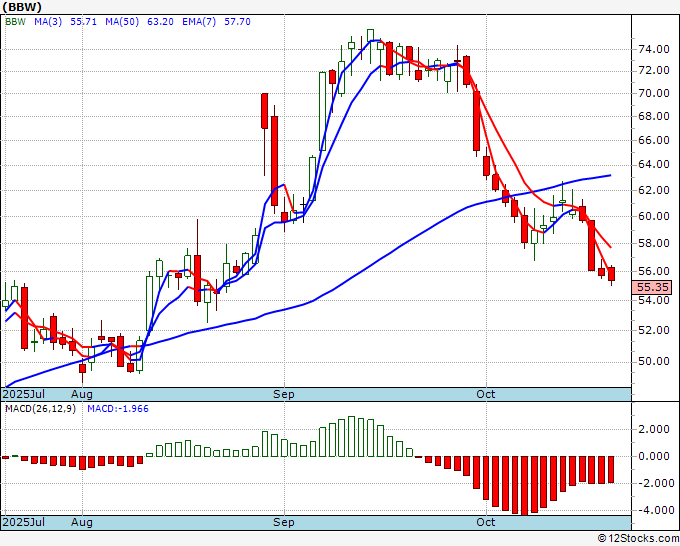Click the 50.00 price axis label

tap(654, 361)
